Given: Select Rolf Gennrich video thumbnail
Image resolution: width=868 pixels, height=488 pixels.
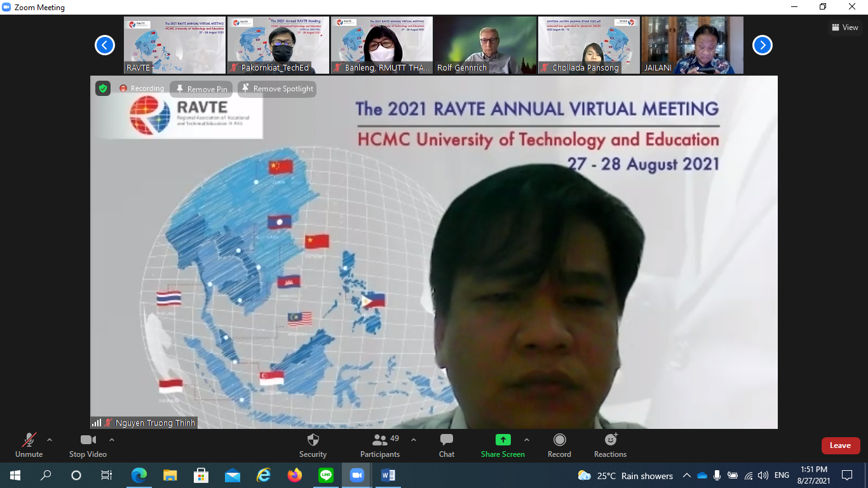Looking at the screenshot, I should click(485, 45).
